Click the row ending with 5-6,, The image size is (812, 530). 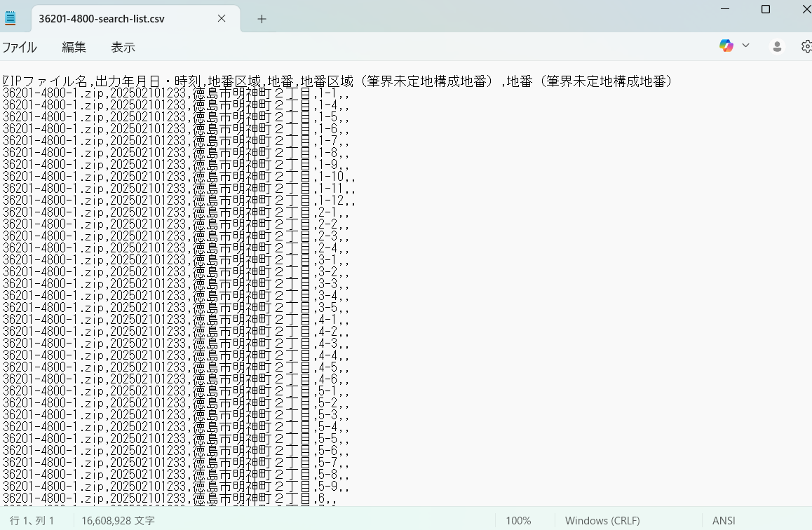[x=176, y=450]
